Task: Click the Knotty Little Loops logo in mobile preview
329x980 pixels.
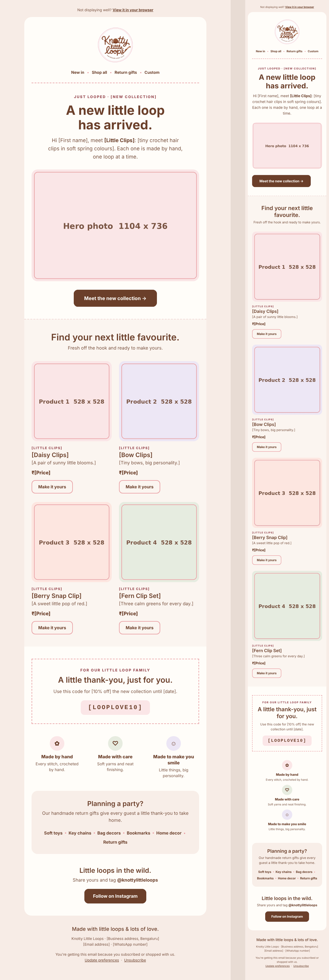Action: click(x=287, y=32)
